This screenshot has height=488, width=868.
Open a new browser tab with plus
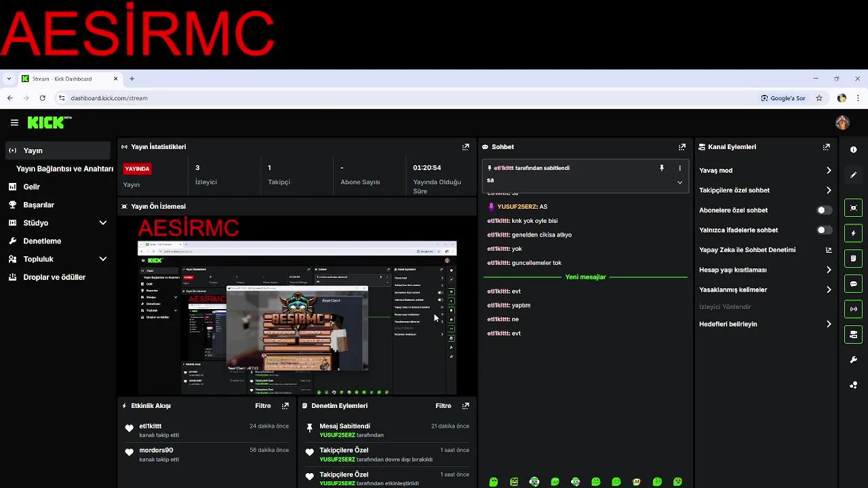[x=132, y=79]
